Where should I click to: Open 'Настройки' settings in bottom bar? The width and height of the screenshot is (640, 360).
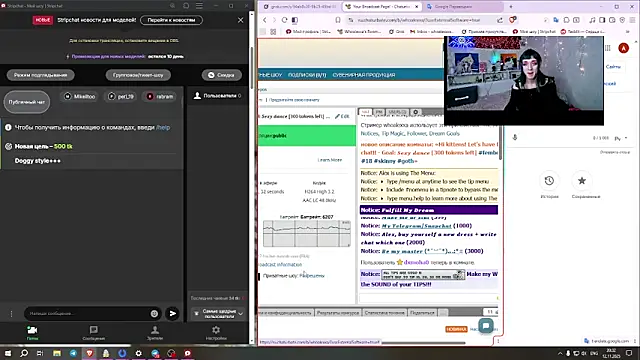pos(216,333)
